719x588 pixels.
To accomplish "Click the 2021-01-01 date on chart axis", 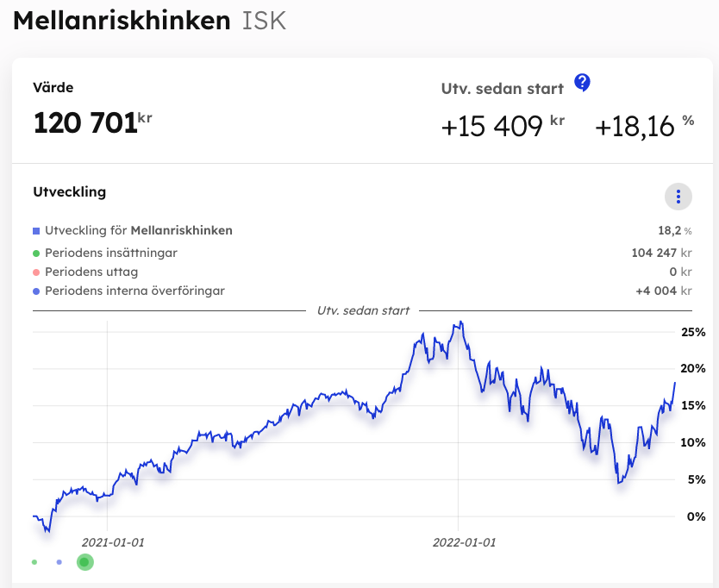I will pyautogui.click(x=113, y=542).
